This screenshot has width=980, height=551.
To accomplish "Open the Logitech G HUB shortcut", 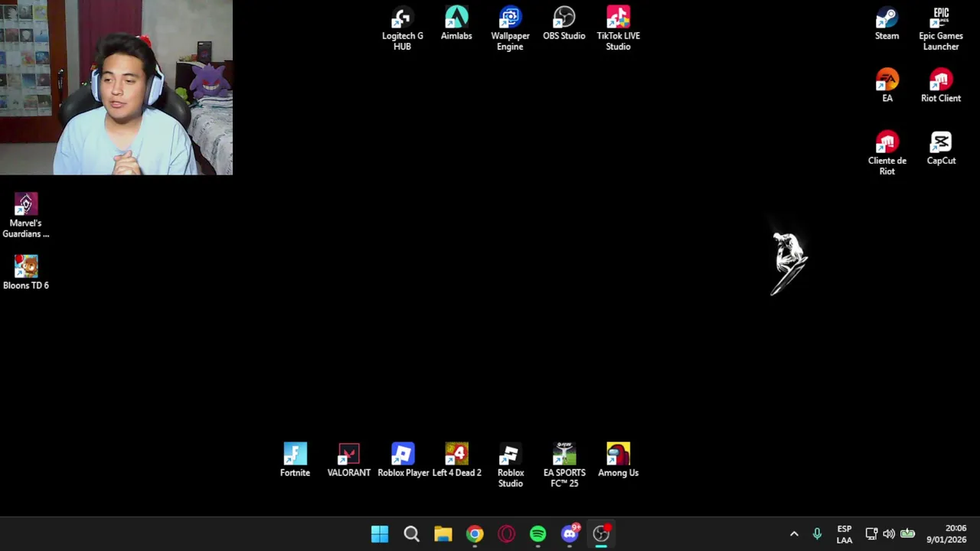I will click(402, 28).
